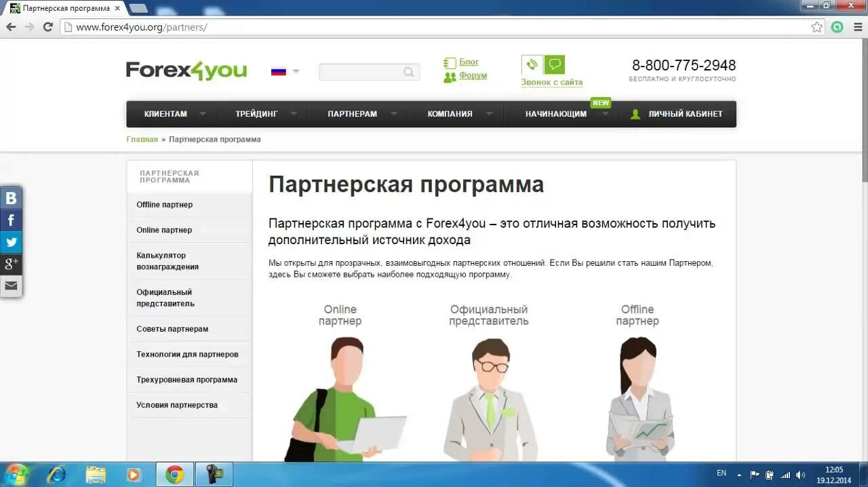Viewport: 868px width, 487px height.
Task: Open the НАЧИНАЮЩИМ menu
Action: (555, 114)
